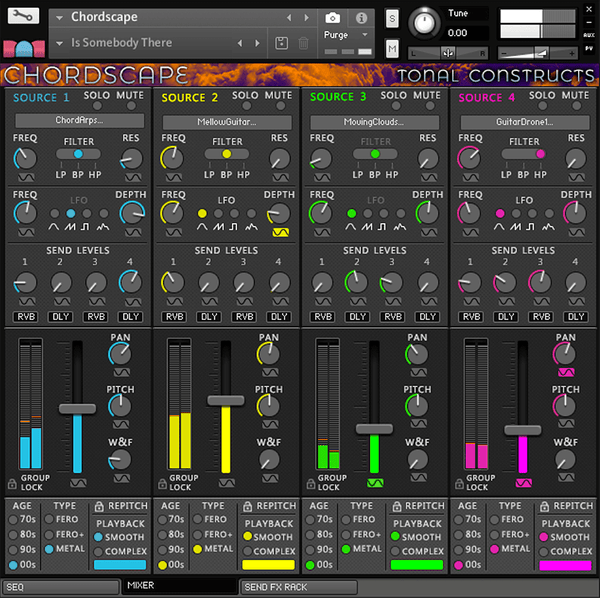Open the ChordArps sample dropdown in Source 1
This screenshot has height=598, width=600.
[79, 121]
